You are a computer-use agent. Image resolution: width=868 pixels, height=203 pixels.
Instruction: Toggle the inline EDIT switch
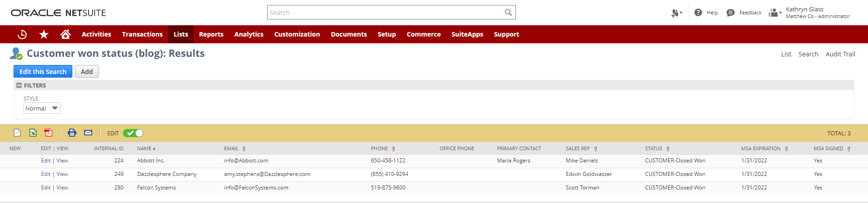[x=133, y=133]
